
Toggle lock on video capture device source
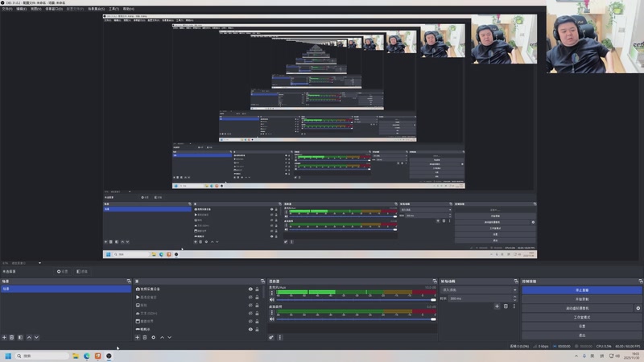tap(257, 289)
